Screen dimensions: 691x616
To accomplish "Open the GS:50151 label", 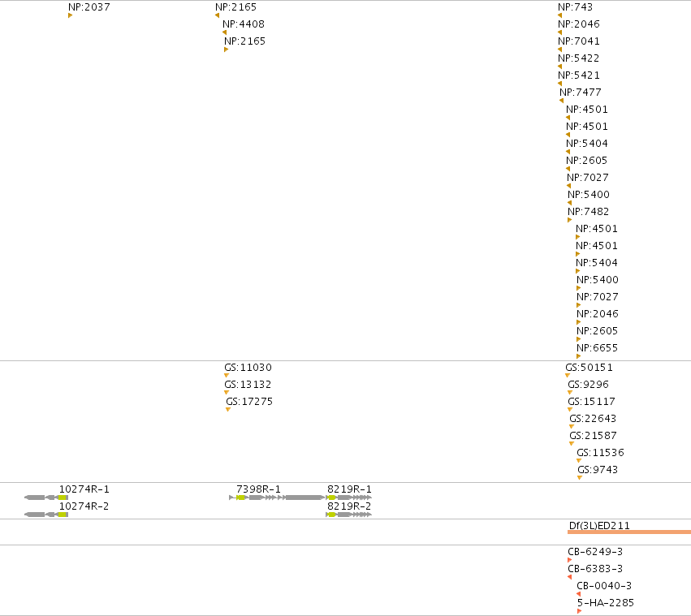I will [590, 368].
